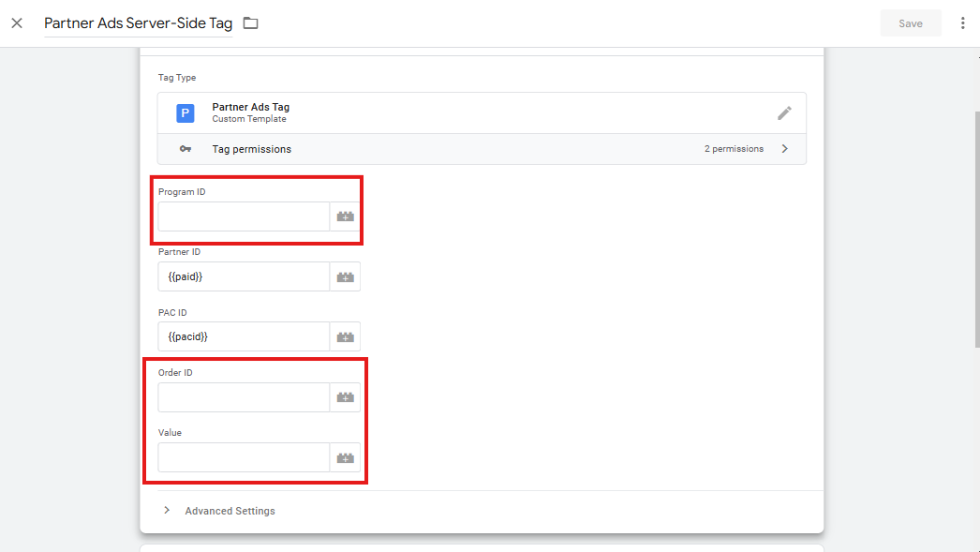
Task: Insert variable for PAC ID field
Action: (x=345, y=337)
